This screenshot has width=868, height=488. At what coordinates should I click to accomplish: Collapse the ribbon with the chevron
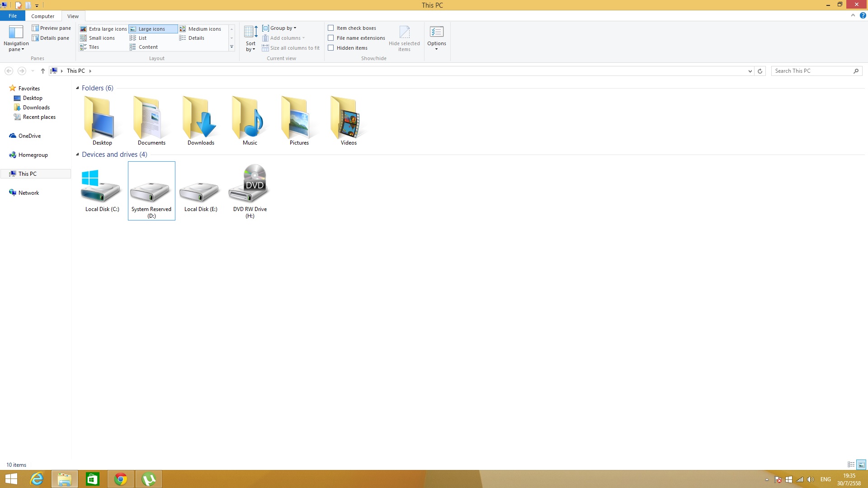tap(853, 15)
